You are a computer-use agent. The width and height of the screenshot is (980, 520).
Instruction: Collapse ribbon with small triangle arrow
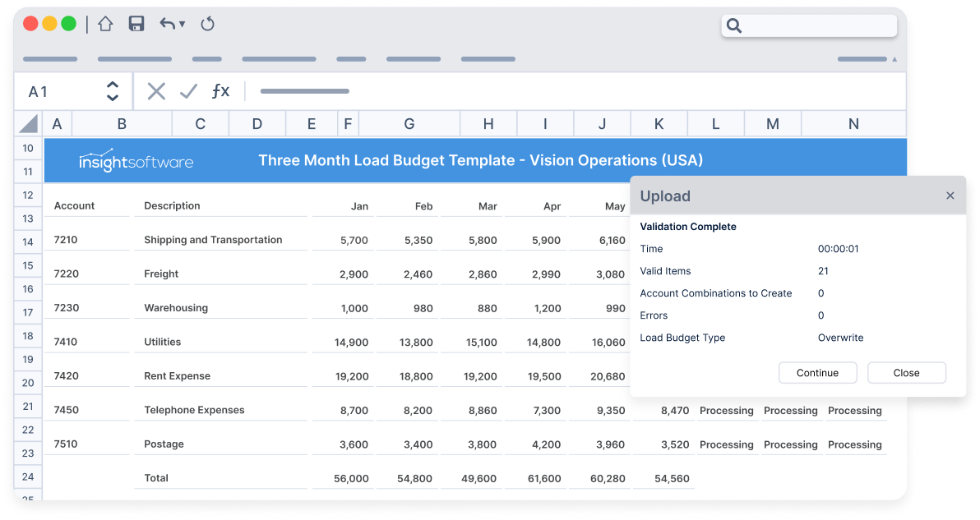pyautogui.click(x=894, y=59)
